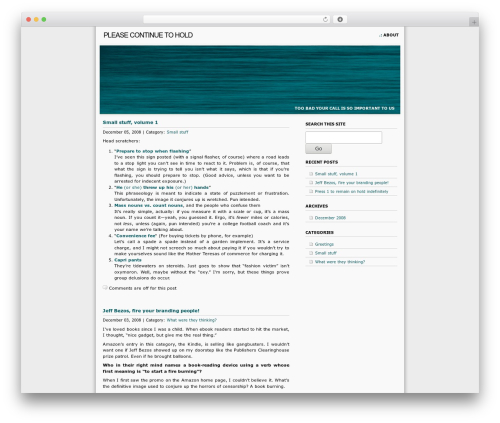This screenshot has width=500, height=423.
Task: Open recent post 'Press 1 to remain on hold'
Action: coord(351,191)
